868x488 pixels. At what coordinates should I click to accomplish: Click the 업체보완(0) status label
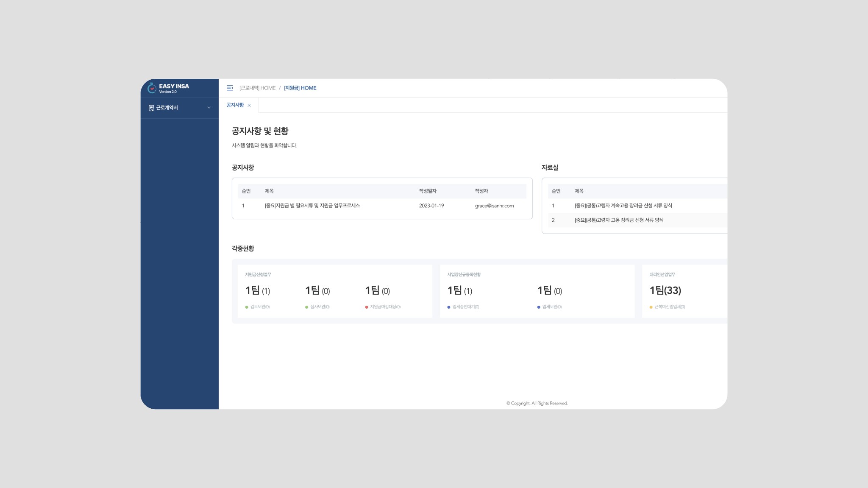pyautogui.click(x=552, y=307)
